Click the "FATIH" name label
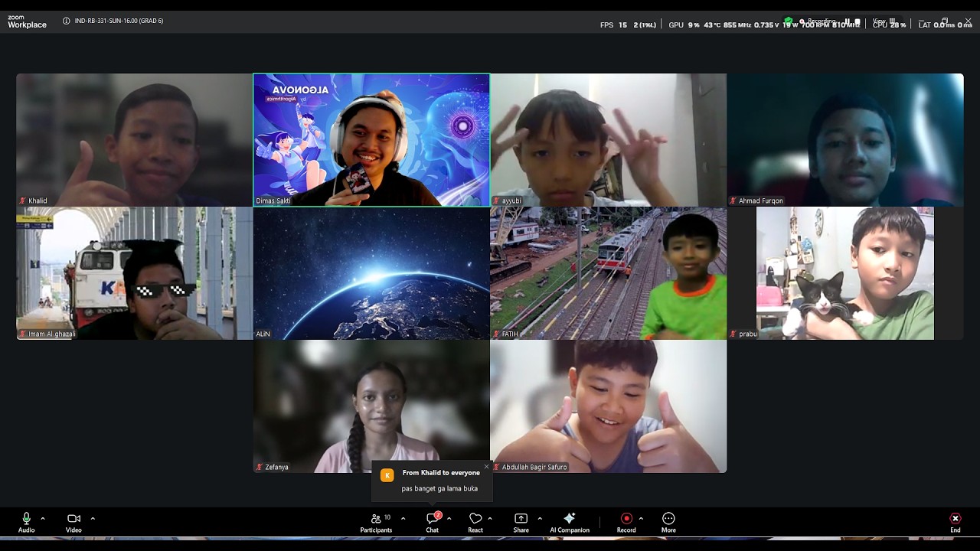Viewport: 980px width, 551px height. pos(510,334)
